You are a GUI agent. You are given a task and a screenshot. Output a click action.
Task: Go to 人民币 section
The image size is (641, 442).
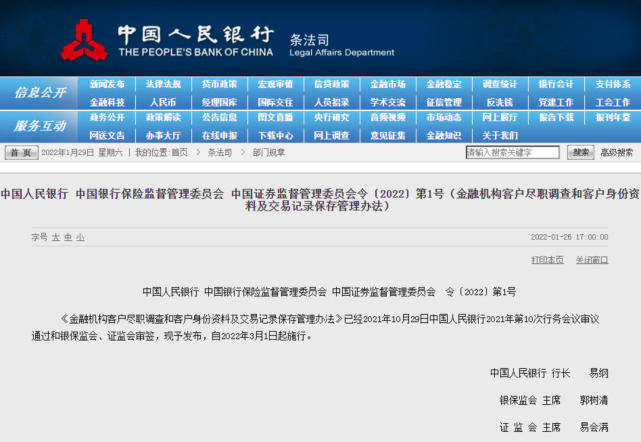point(163,102)
